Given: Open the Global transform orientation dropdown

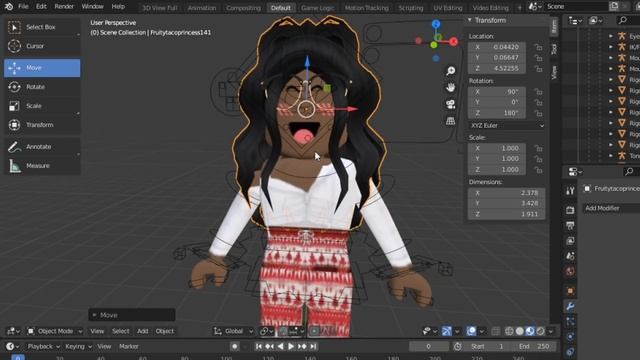Looking at the screenshot, I should 234,331.
